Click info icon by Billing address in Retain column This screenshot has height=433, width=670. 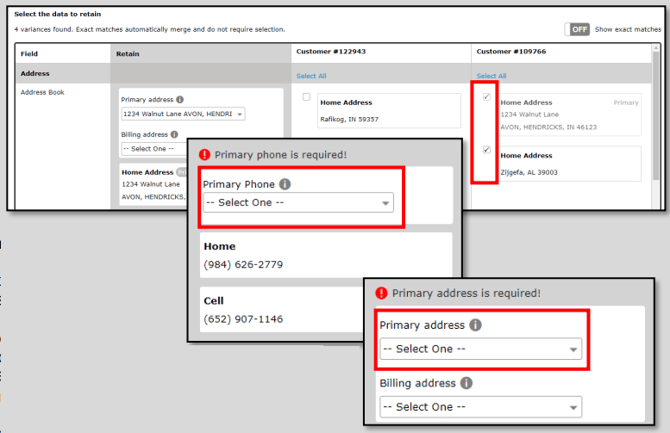coord(175,133)
